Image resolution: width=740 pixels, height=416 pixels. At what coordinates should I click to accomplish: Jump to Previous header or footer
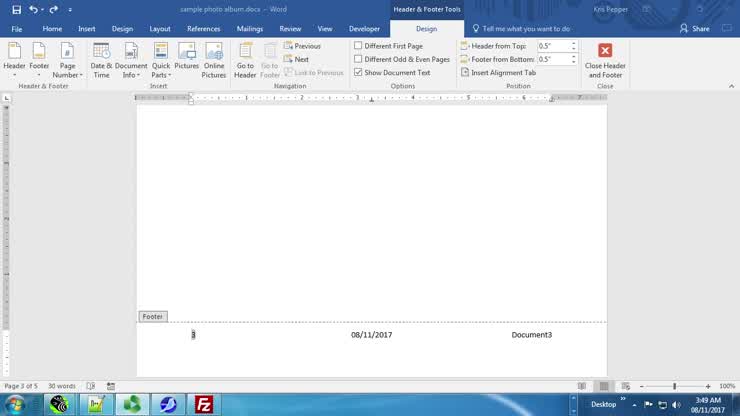(302, 46)
